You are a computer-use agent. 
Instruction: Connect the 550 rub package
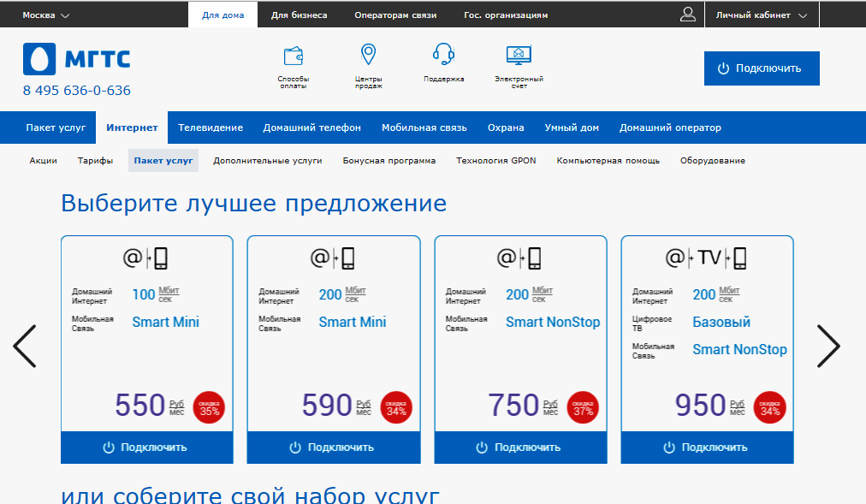(x=147, y=448)
